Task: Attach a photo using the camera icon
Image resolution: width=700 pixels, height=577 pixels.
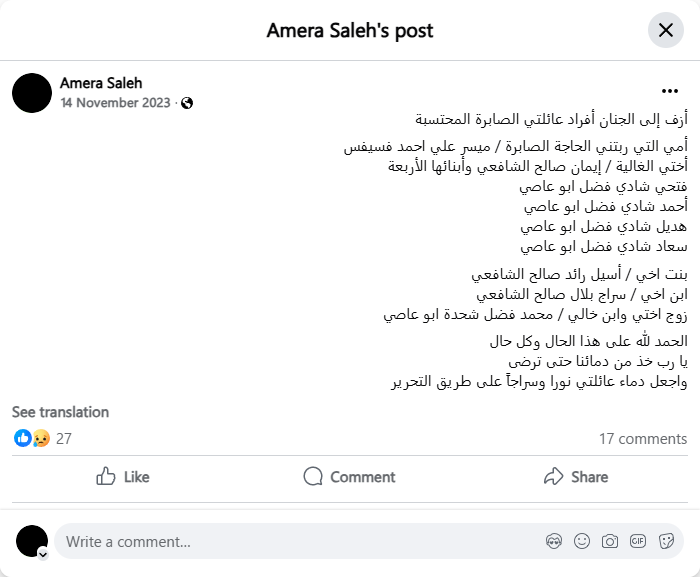Action: point(610,542)
